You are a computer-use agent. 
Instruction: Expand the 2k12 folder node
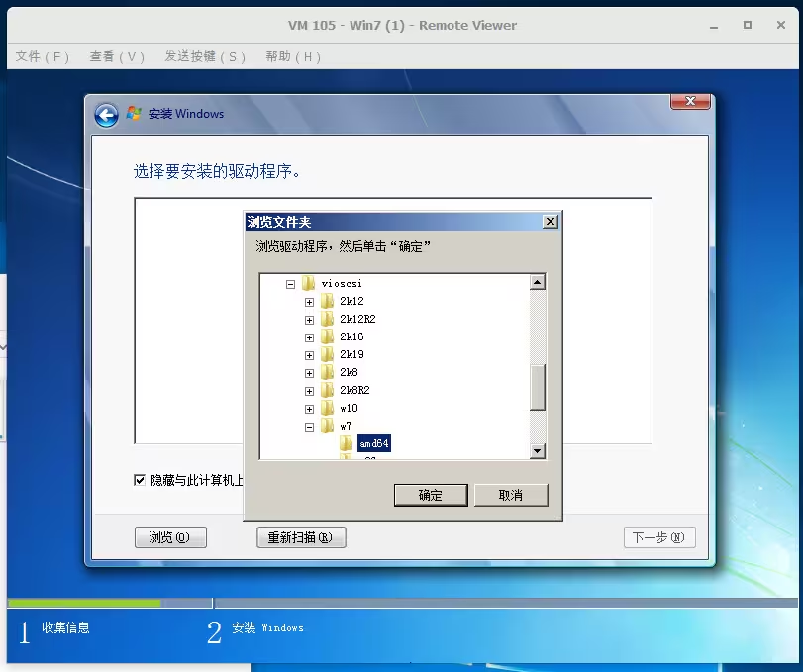click(309, 302)
